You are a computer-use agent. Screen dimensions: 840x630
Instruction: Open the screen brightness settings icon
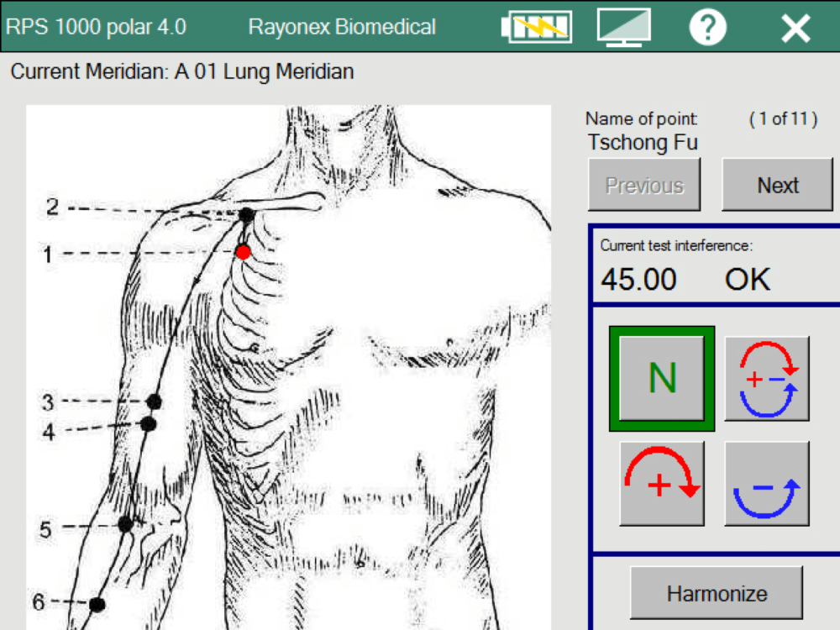[623, 27]
